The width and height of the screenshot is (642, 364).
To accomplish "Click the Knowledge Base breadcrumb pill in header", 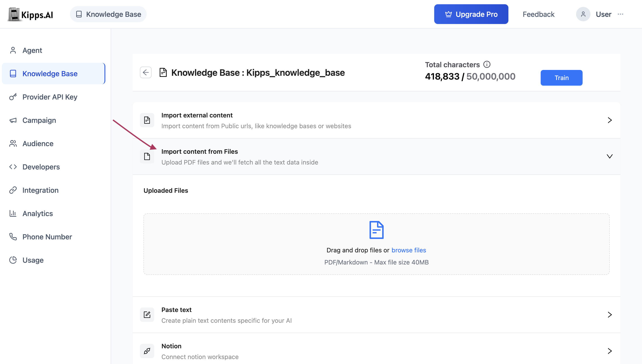I will pyautogui.click(x=108, y=14).
